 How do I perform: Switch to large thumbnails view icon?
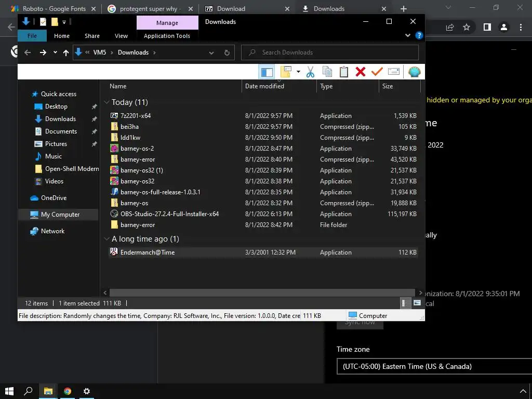(x=417, y=303)
